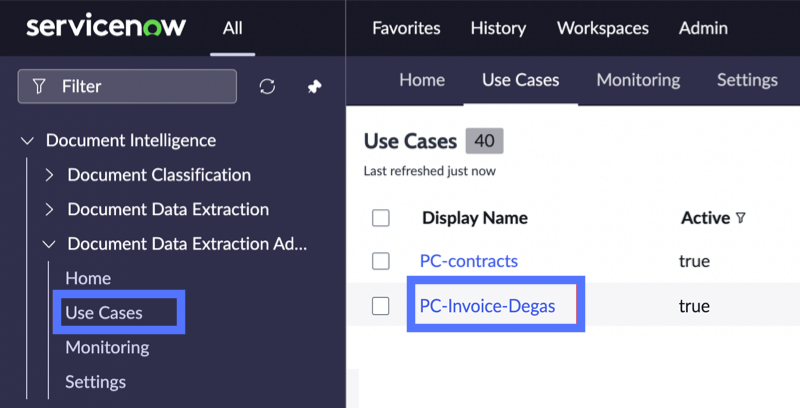
Task: Click the Document Data Extraction tree label
Action: point(168,210)
